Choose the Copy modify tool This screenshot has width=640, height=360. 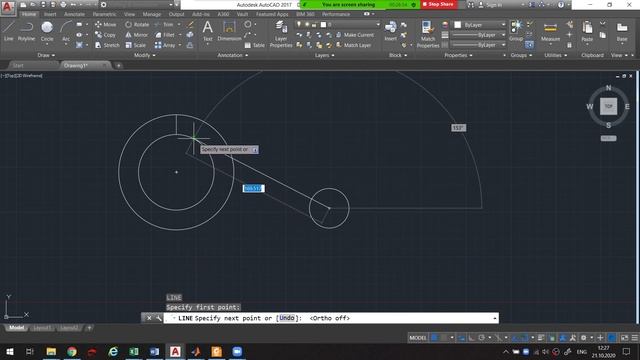pyautogui.click(x=105, y=35)
